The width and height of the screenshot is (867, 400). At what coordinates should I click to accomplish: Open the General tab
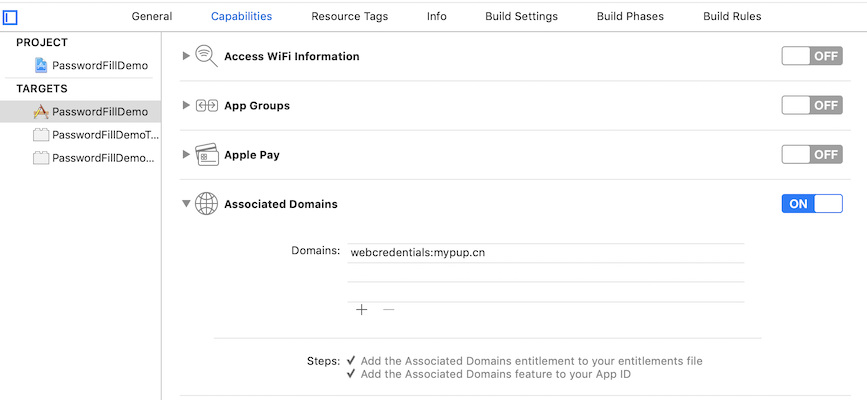(152, 17)
